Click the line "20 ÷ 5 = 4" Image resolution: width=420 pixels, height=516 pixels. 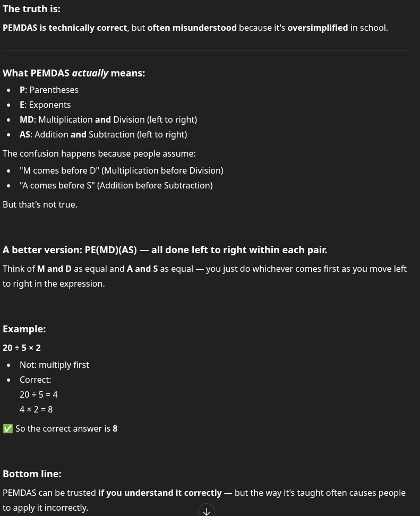point(39,395)
